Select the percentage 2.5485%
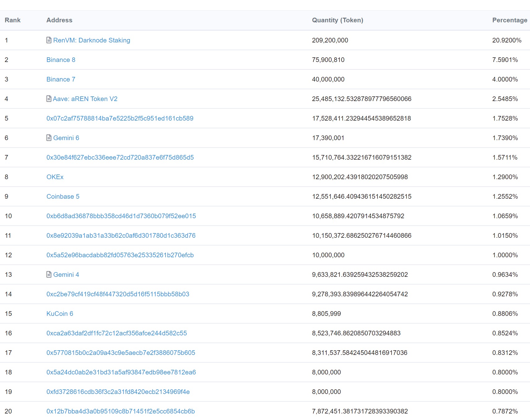530x420 pixels. (x=505, y=99)
